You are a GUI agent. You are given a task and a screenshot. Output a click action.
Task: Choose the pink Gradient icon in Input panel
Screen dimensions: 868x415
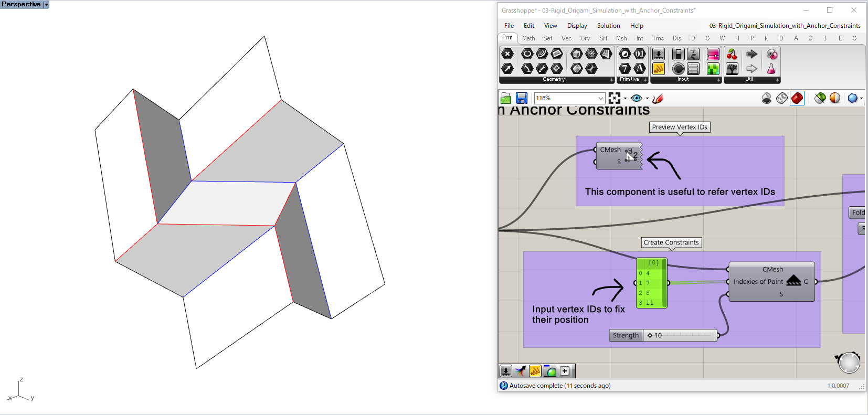tap(713, 54)
